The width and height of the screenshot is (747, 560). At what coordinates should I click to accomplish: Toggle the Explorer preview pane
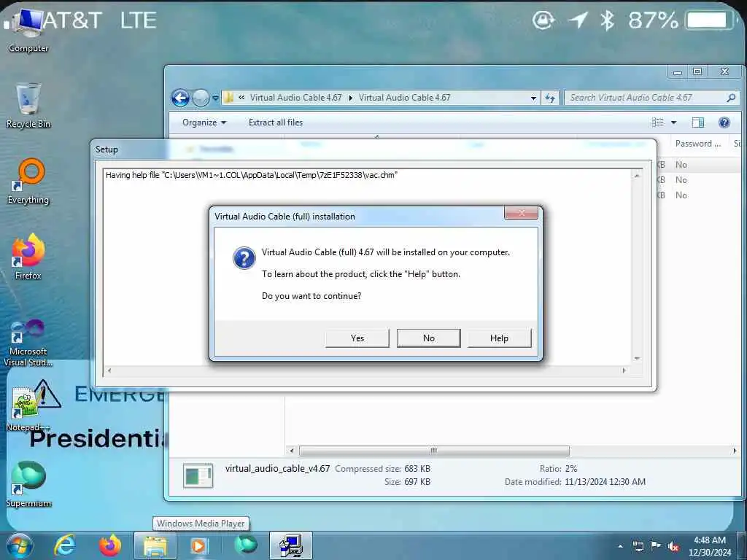point(698,122)
